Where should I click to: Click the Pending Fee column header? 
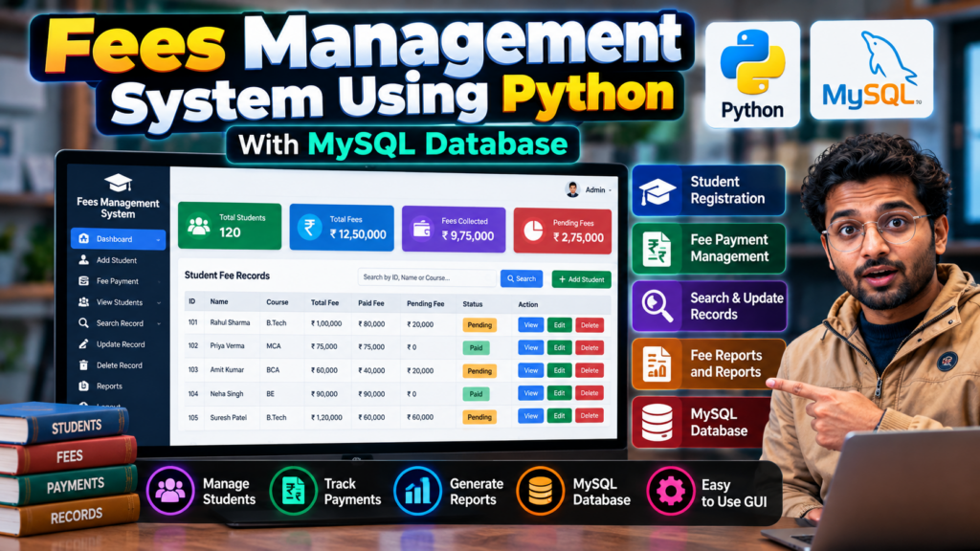[x=425, y=303]
